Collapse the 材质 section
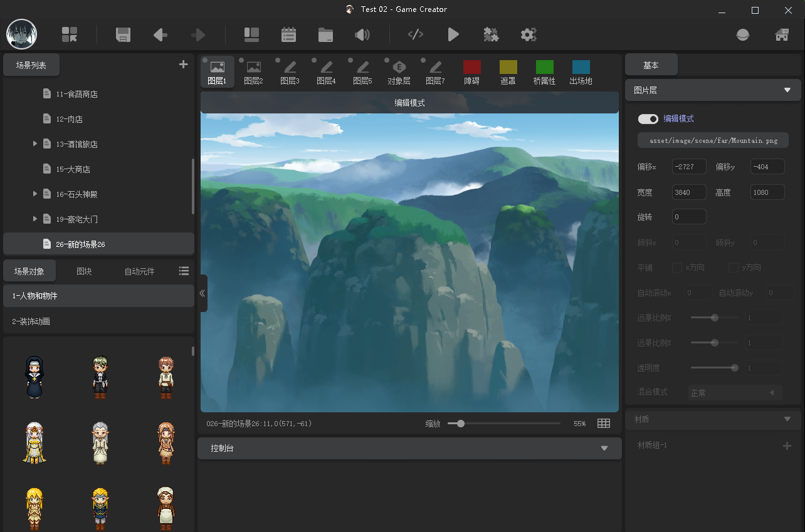 click(787, 419)
